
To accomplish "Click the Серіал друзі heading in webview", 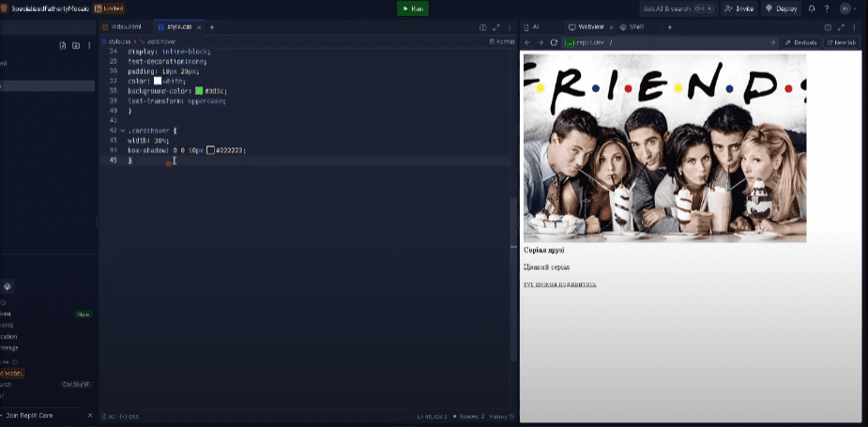I will click(544, 251).
